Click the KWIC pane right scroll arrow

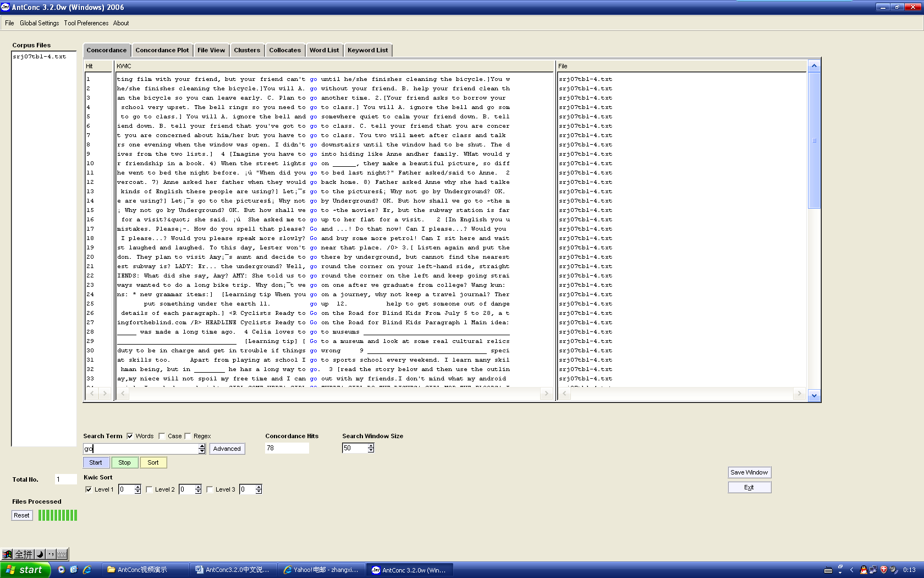click(546, 394)
